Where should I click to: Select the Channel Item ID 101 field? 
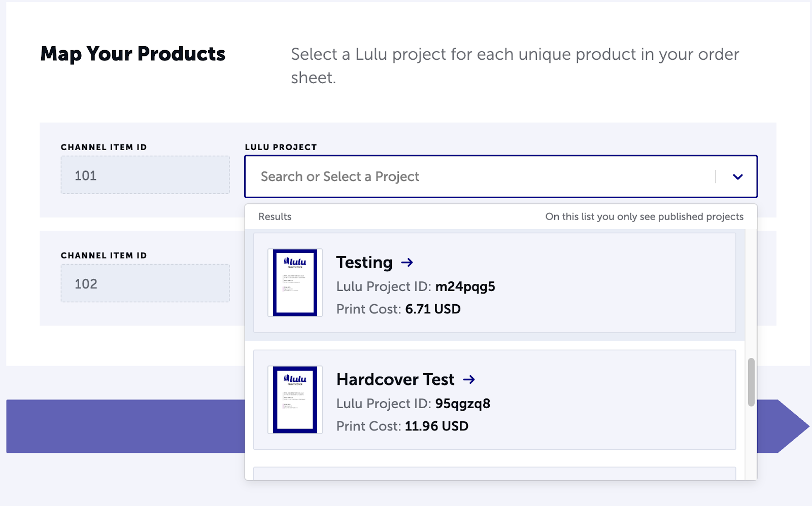point(145,175)
